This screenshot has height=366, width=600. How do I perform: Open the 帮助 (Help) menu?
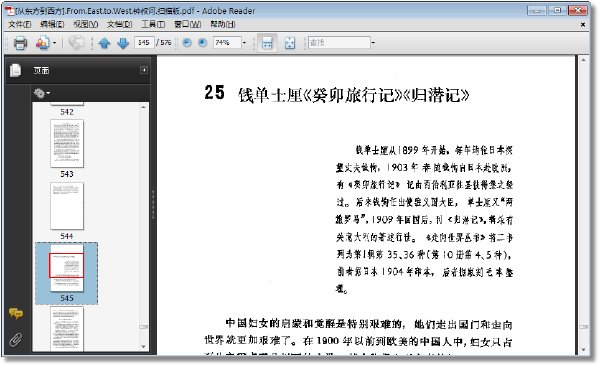222,24
